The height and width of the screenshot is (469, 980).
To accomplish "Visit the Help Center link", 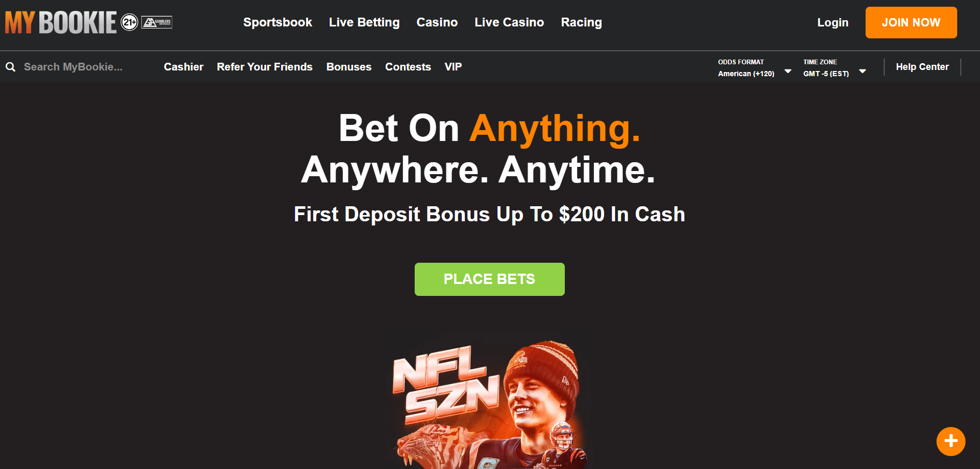I will point(922,67).
